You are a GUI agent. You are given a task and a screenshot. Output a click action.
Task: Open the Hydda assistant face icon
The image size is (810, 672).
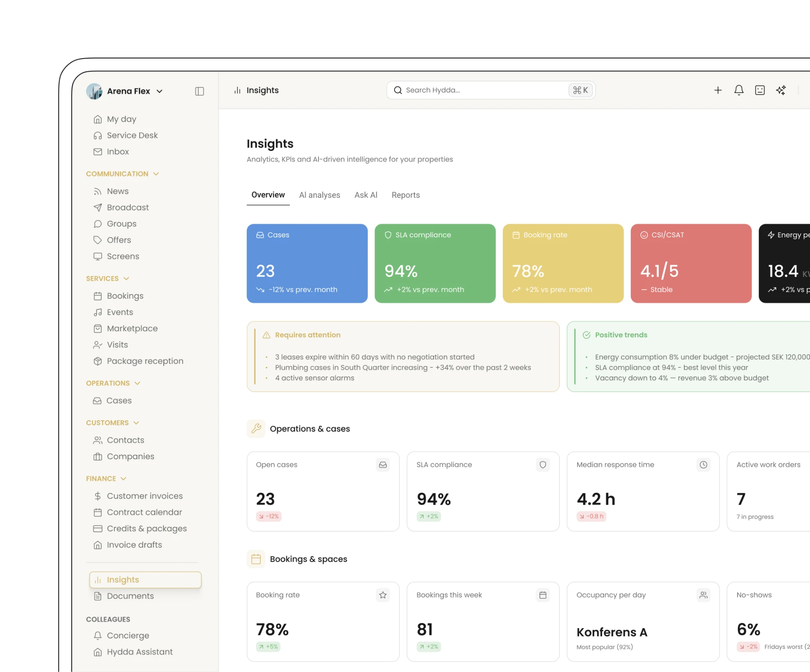point(760,90)
